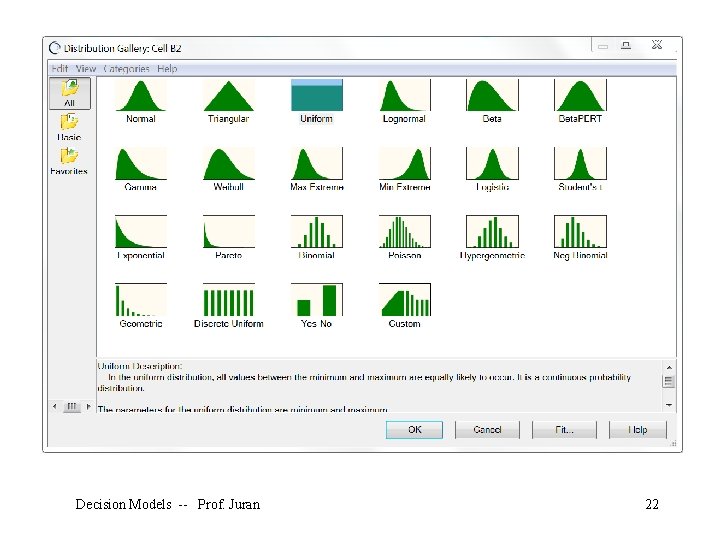The width and height of the screenshot is (720, 540).
Task: Pick the Binomial distribution
Action: 317,231
